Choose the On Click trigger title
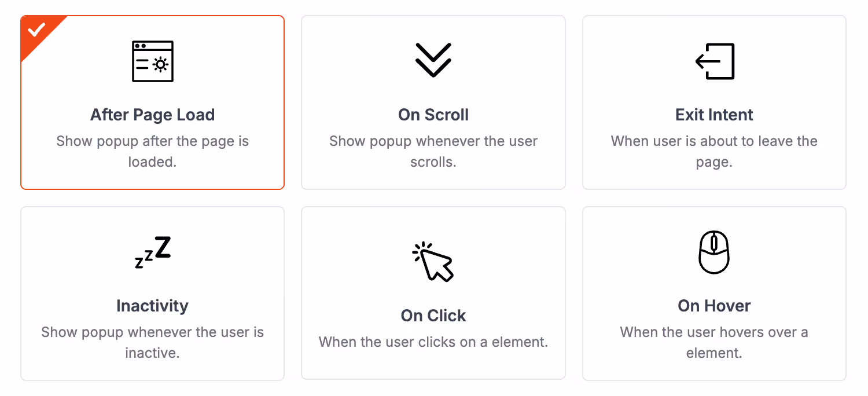This screenshot has height=396, width=868. tap(433, 316)
